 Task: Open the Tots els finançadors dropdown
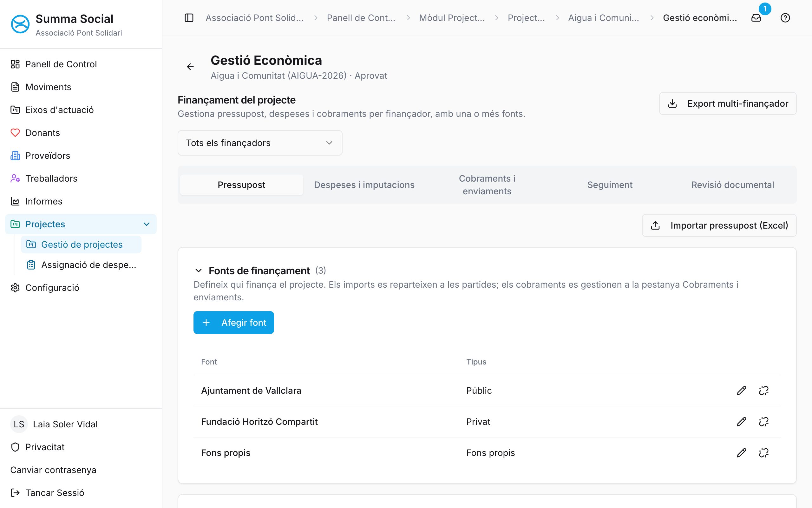[x=260, y=143]
